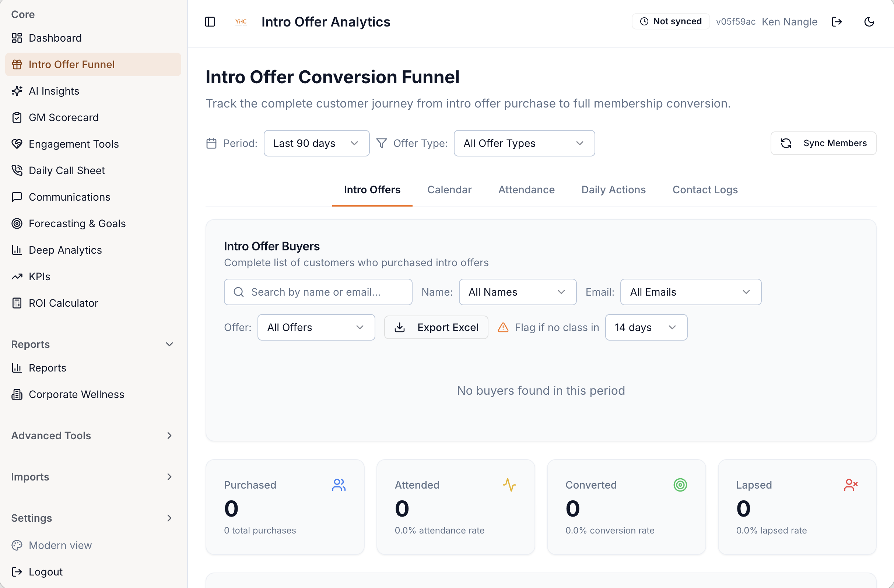
Task: Click the calendar icon beside Period
Action: (x=211, y=143)
